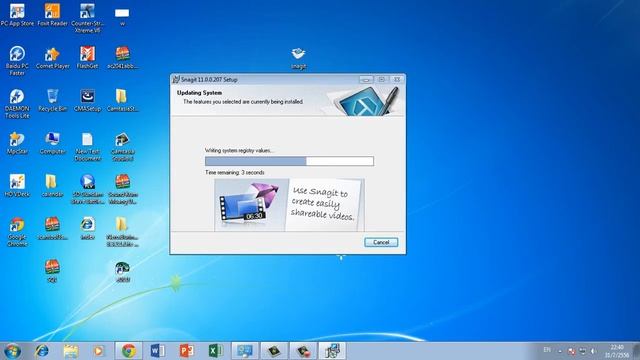
Task: Open the calendar folder on desktop
Action: pyautogui.click(x=52, y=186)
